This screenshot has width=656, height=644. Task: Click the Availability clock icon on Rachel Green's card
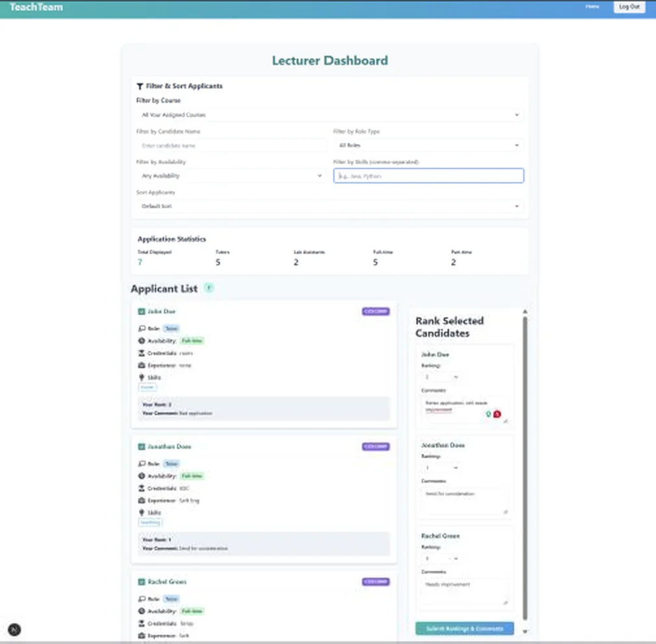(x=141, y=611)
